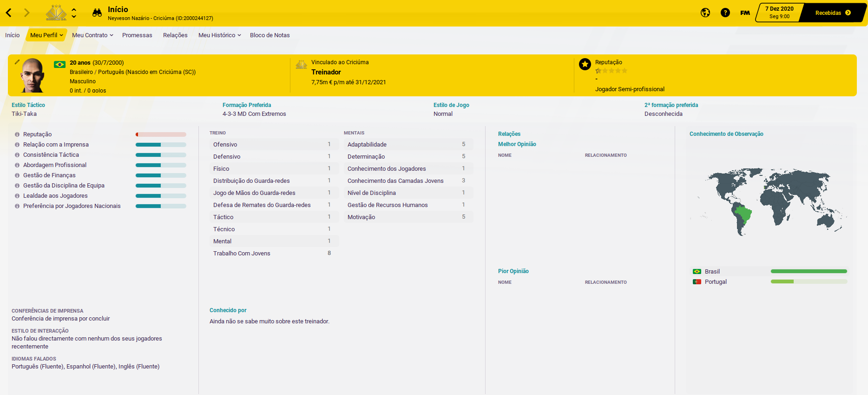Click info icon beside Consistência Táctica
Viewport: 868px width, 395px height.
17,155
